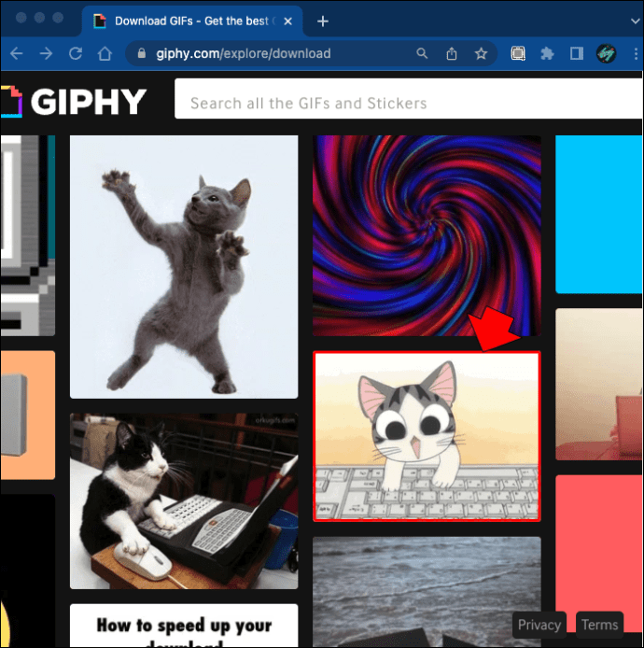Bookmark this page with the star
The height and width of the screenshot is (648, 644).
pyautogui.click(x=481, y=53)
